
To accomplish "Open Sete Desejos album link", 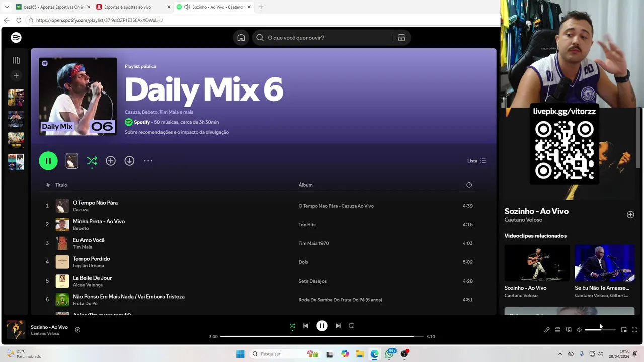I will pyautogui.click(x=312, y=281).
